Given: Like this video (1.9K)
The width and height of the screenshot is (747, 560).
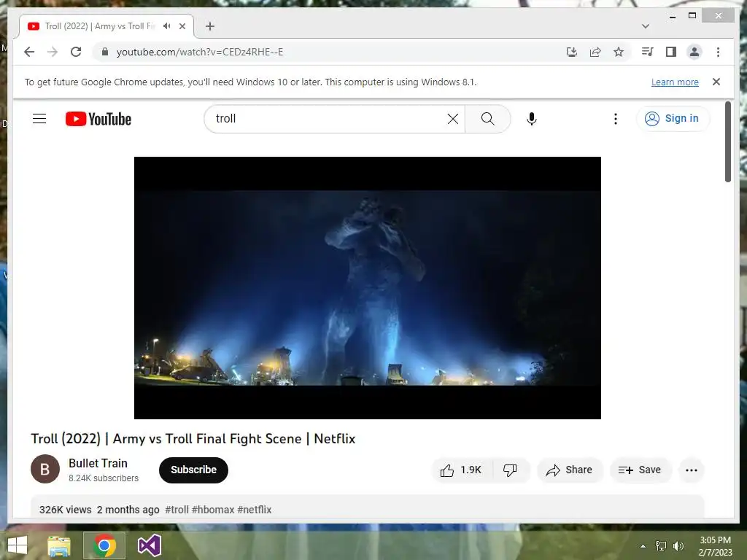Looking at the screenshot, I should [x=461, y=470].
